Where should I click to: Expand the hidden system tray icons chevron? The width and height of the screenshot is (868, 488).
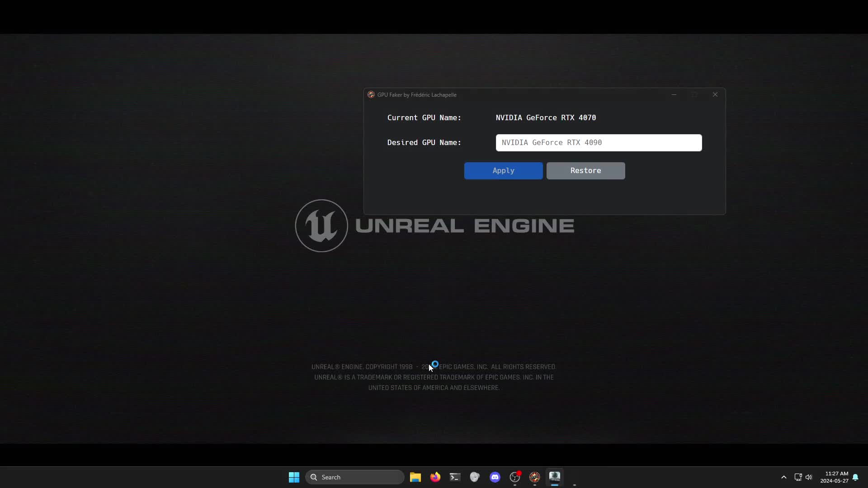[x=784, y=477]
